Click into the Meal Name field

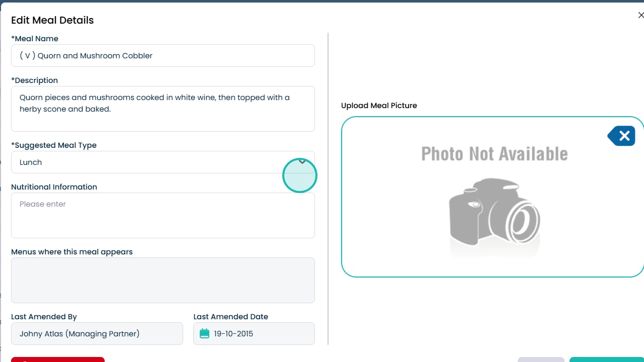tap(163, 56)
